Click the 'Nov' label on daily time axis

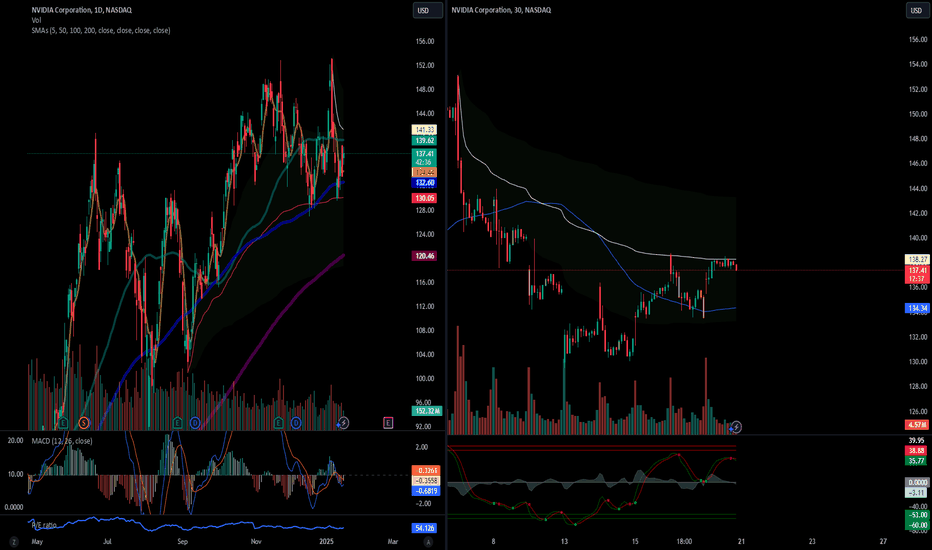point(256,542)
